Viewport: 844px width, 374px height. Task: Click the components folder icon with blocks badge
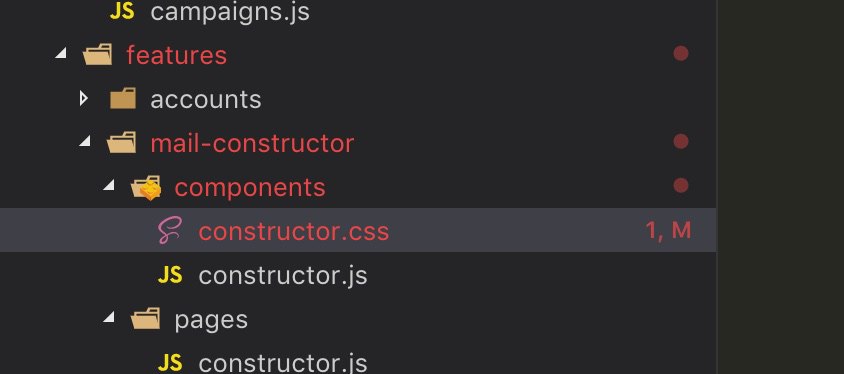click(x=146, y=187)
